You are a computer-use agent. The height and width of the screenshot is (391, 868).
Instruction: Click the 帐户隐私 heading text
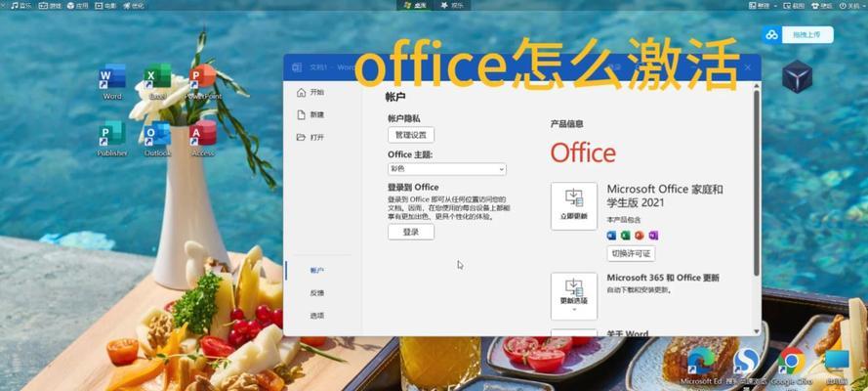(x=404, y=118)
